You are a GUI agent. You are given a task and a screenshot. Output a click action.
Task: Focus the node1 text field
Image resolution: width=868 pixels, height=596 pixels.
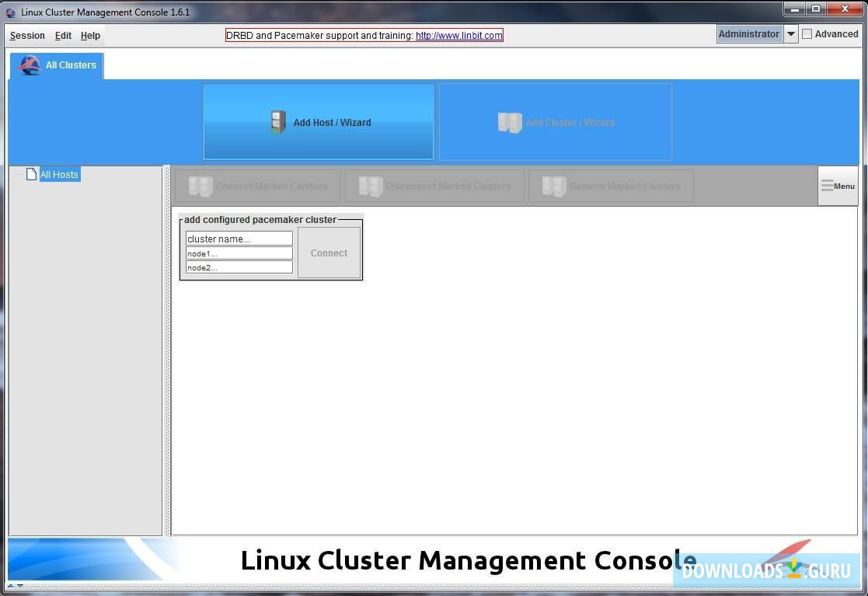239,253
